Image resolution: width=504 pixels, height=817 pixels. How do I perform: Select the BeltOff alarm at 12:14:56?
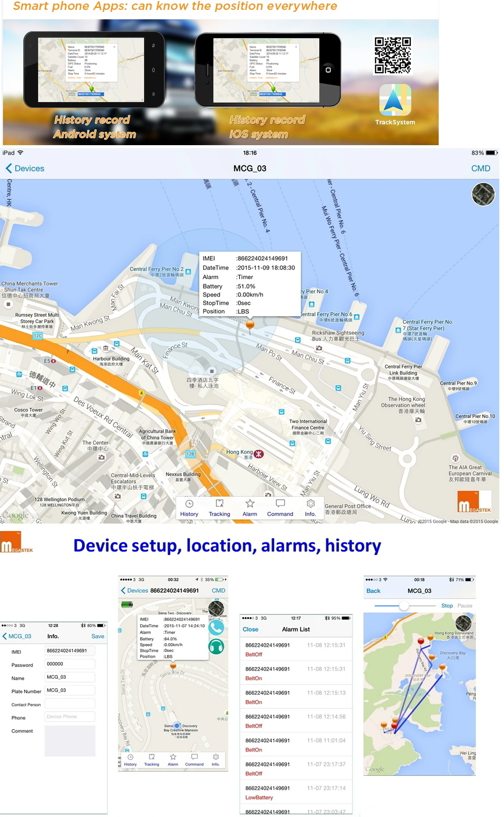296,721
